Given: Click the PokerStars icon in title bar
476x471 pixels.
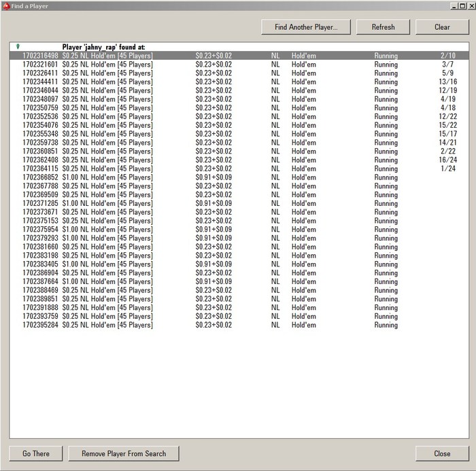Looking at the screenshot, I should (6, 6).
